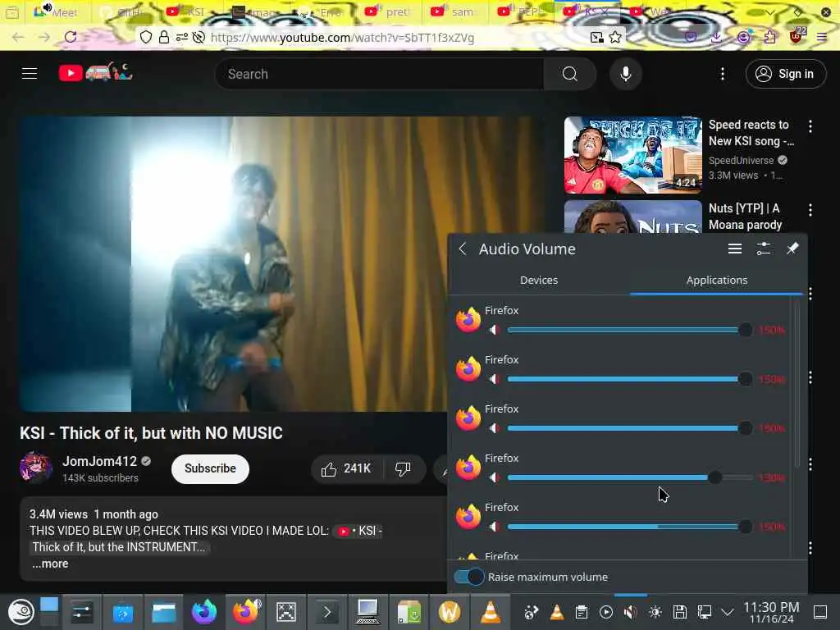
Task: Open options menu for Speed reacts video
Action: [x=810, y=126]
